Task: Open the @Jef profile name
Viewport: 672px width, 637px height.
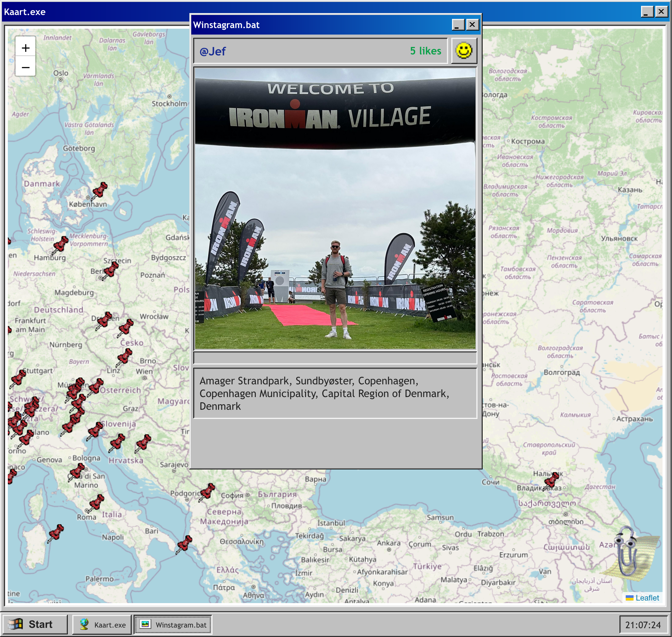Action: click(212, 51)
